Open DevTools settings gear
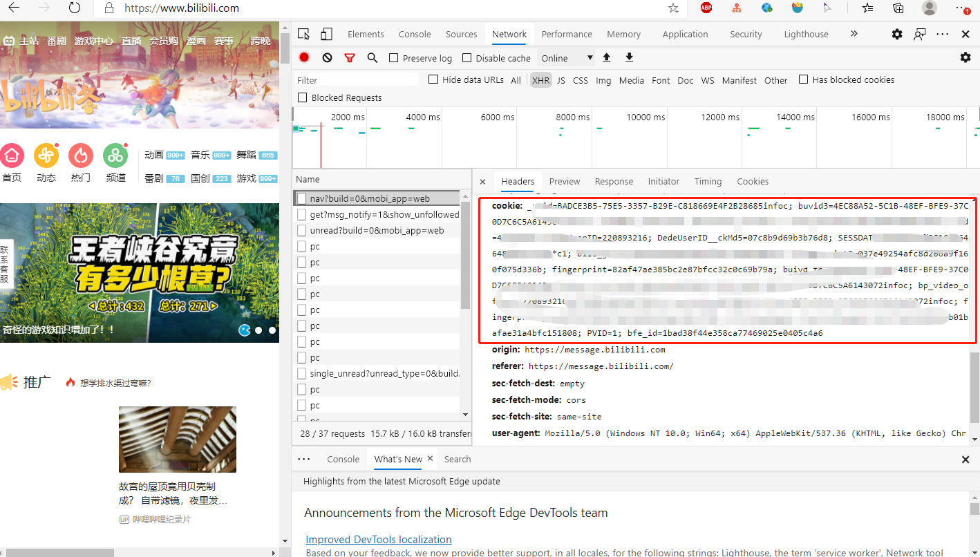The width and height of the screenshot is (980, 557). [896, 33]
